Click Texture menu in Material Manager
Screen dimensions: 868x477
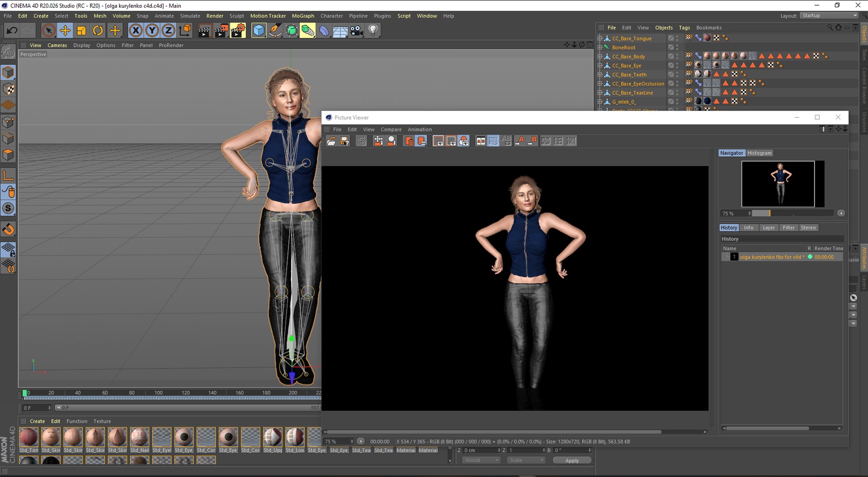pyautogui.click(x=102, y=421)
